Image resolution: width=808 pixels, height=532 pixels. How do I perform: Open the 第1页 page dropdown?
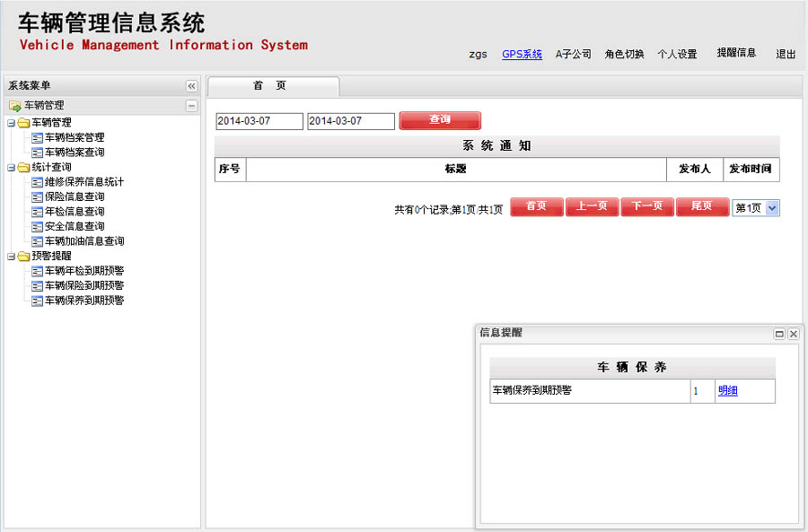(x=772, y=208)
